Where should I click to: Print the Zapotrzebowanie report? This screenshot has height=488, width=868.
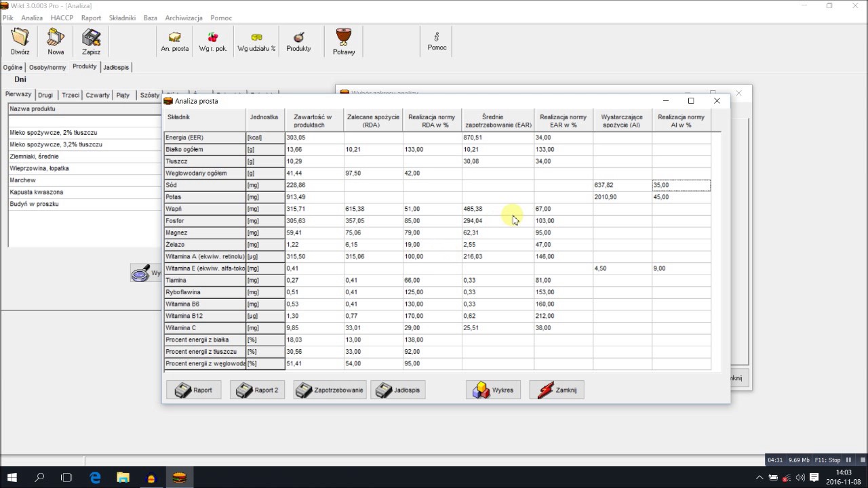click(x=330, y=390)
